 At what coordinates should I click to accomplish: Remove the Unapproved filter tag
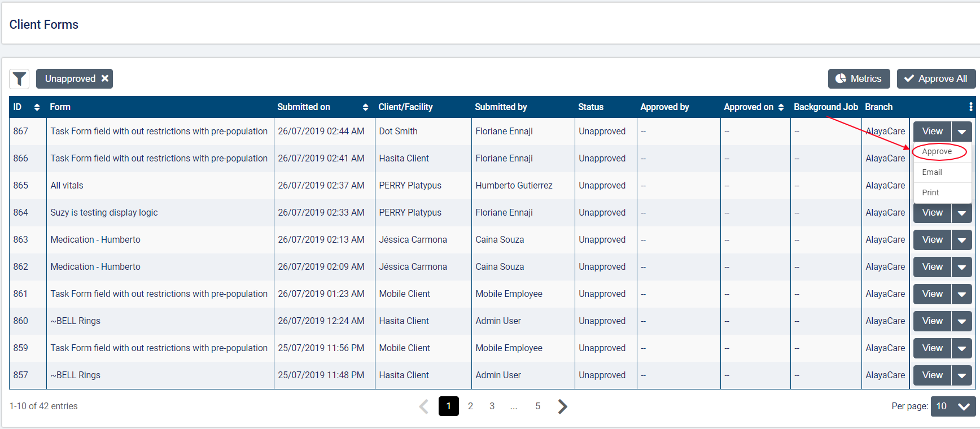[105, 78]
